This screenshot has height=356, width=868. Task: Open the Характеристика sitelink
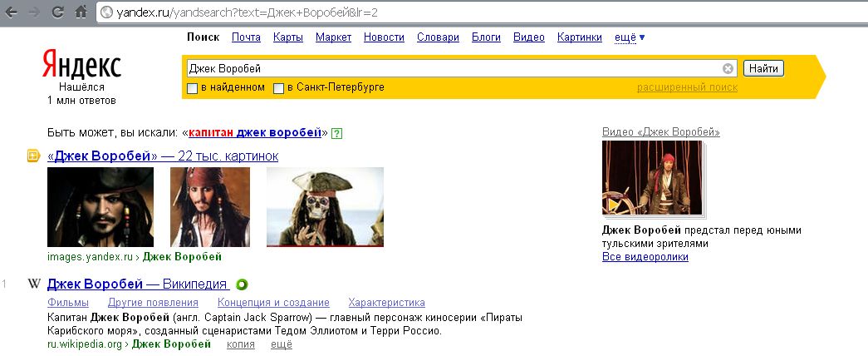(386, 303)
